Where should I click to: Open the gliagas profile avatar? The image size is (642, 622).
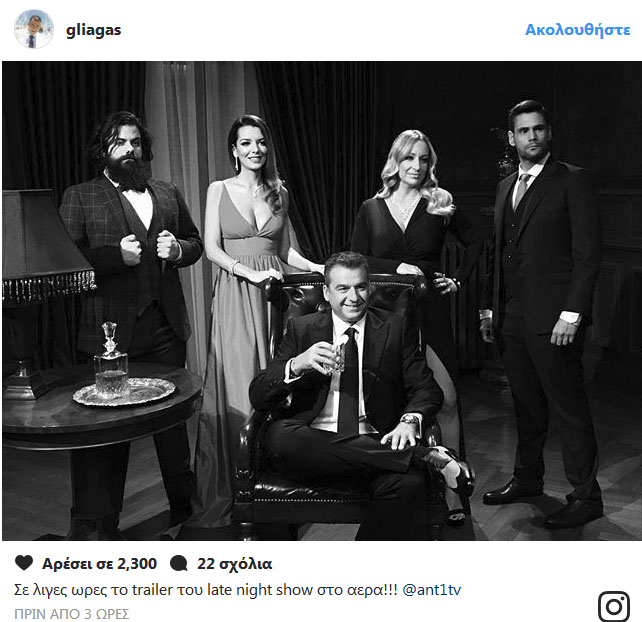pyautogui.click(x=34, y=29)
